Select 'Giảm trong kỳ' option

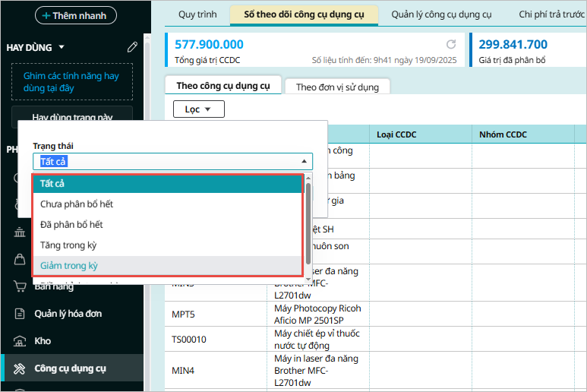point(69,266)
